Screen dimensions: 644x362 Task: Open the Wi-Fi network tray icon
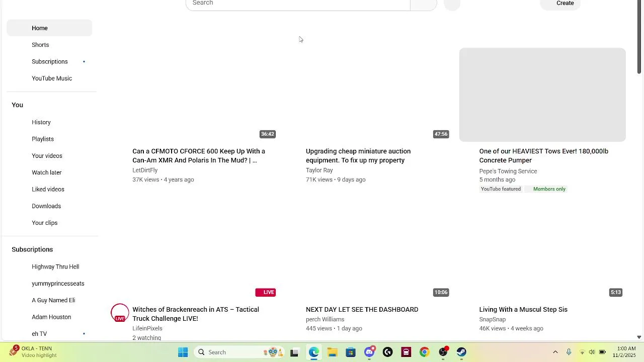[x=582, y=352]
